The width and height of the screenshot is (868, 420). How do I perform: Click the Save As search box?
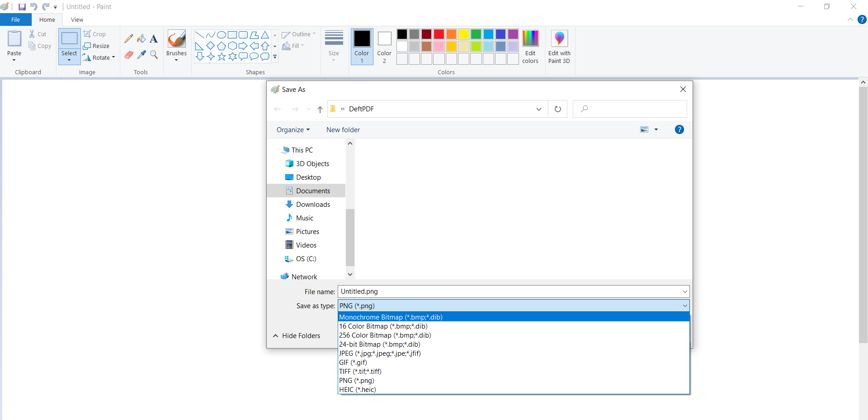(x=630, y=109)
